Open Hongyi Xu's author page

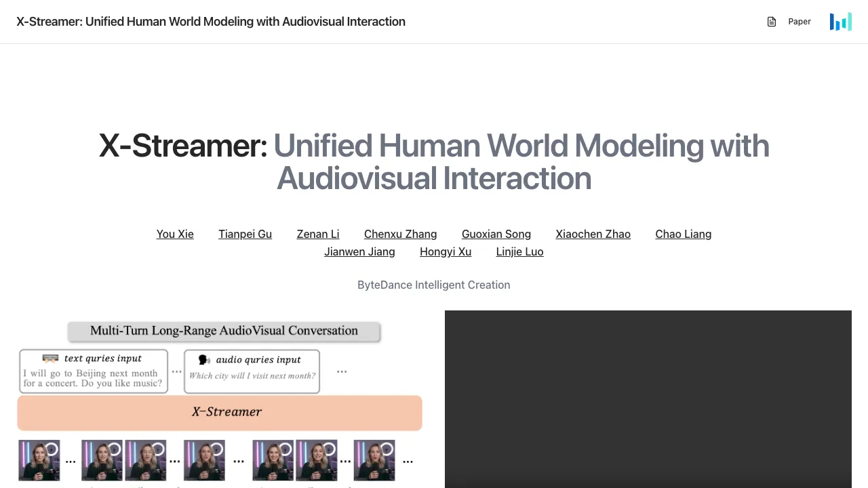[445, 251]
